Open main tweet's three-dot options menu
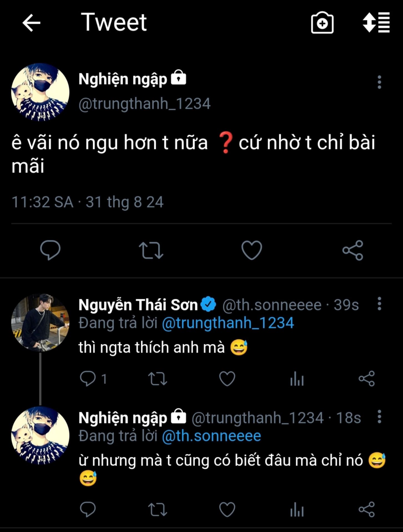Screen dimensions: 403x532 point(379,82)
